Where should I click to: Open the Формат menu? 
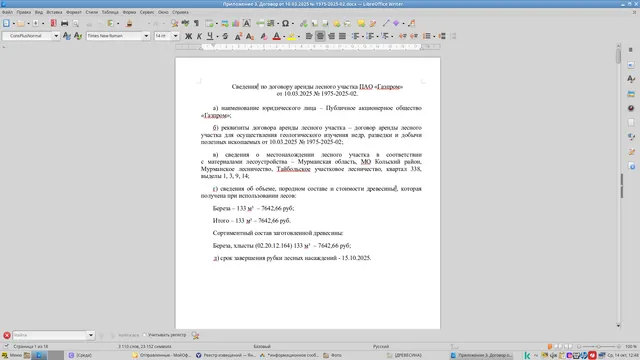click(74, 12)
